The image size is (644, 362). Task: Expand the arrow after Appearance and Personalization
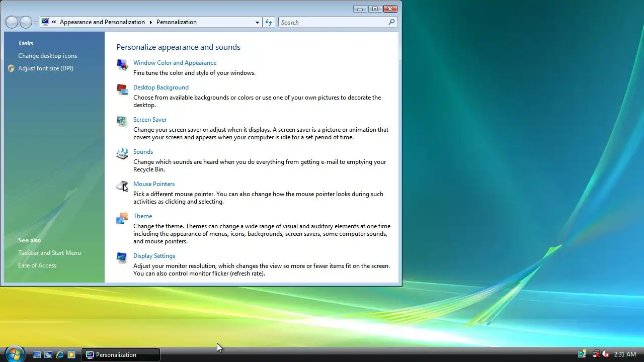point(150,22)
